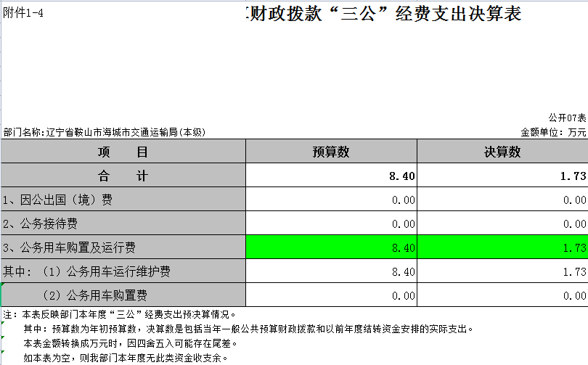Screen dimensions: 588x365
Task: Select the 合计 budget value 8.40
Action: pyautogui.click(x=331, y=176)
